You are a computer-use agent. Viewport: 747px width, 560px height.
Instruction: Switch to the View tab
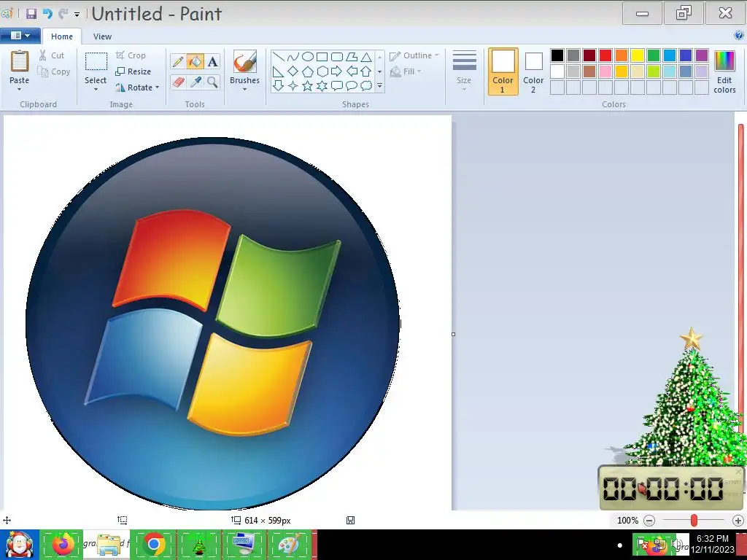(102, 36)
